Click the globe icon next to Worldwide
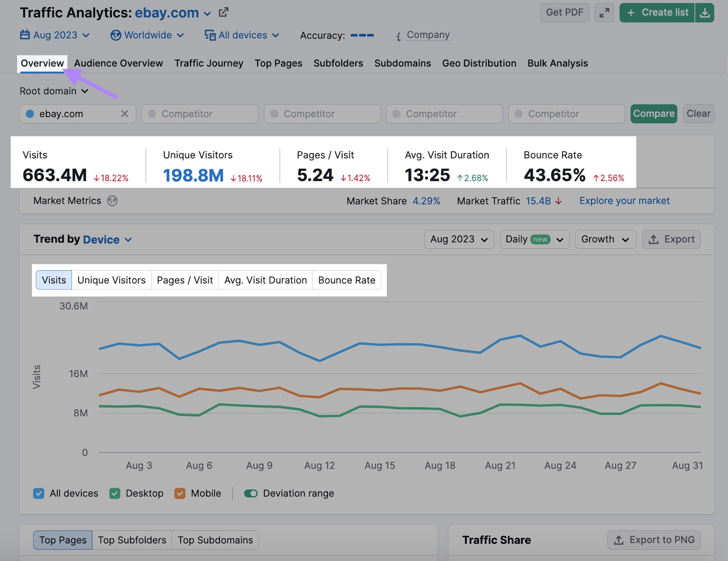 coord(116,35)
